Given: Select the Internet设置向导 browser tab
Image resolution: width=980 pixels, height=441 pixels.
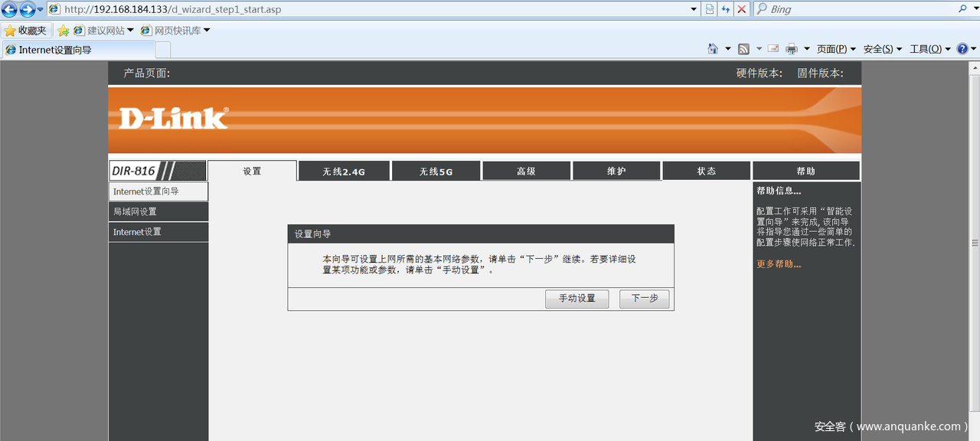Looking at the screenshot, I should (78, 50).
